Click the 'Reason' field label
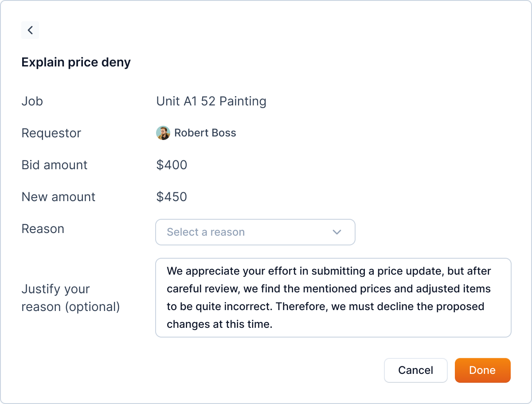The height and width of the screenshot is (404, 532). point(43,229)
